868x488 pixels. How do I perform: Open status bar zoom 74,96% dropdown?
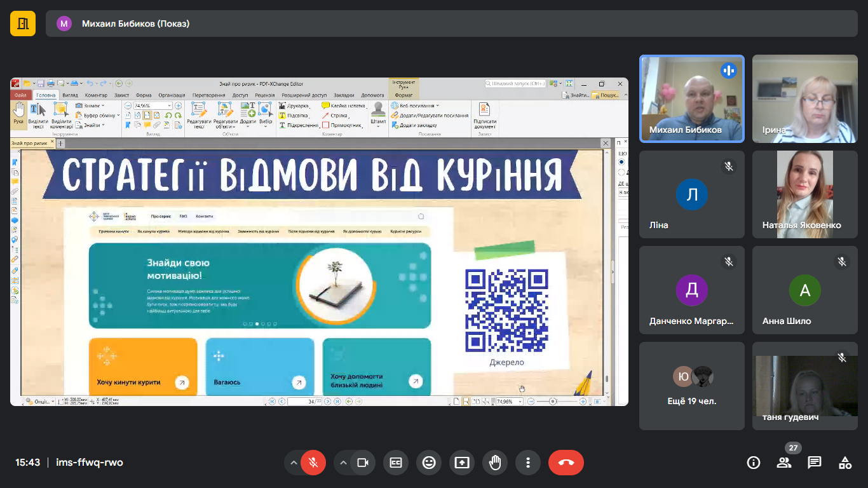tap(520, 402)
